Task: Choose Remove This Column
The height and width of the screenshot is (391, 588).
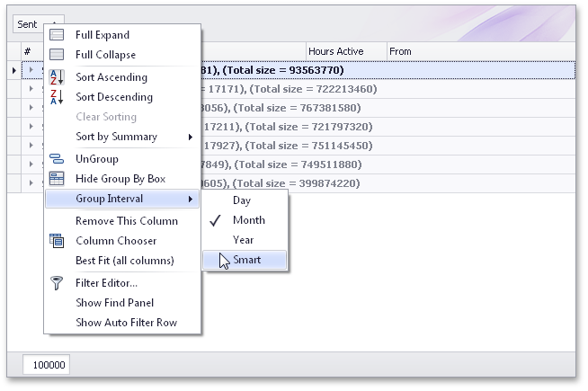Action: coord(126,221)
